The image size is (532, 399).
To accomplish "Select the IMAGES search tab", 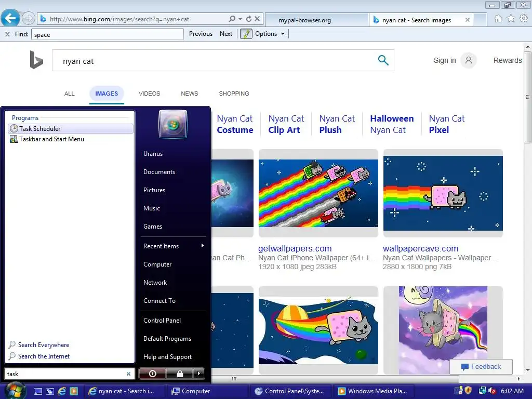I will 107,94.
